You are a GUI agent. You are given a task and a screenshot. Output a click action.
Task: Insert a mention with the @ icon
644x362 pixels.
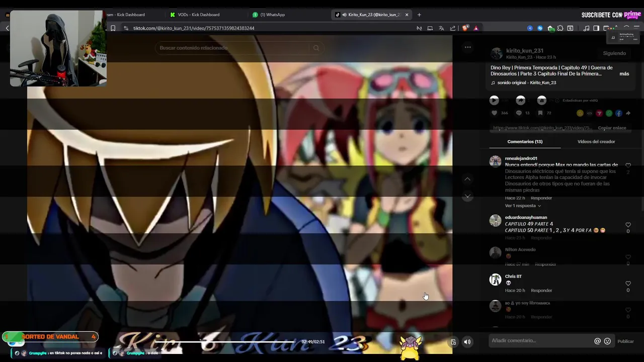pyautogui.click(x=598, y=341)
